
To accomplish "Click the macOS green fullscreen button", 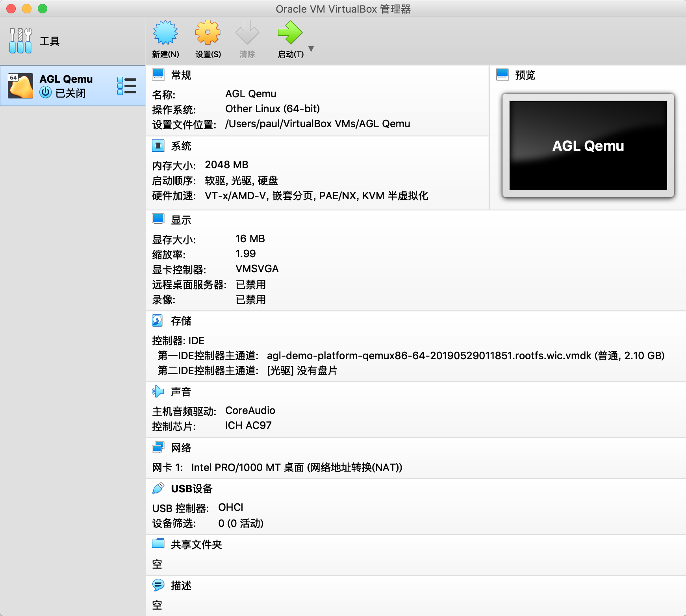I will 43,9.
